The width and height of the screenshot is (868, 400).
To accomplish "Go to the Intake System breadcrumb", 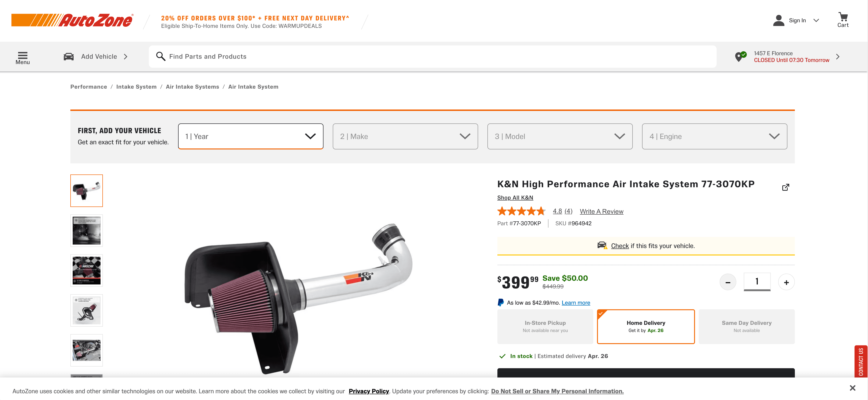I will click(136, 87).
